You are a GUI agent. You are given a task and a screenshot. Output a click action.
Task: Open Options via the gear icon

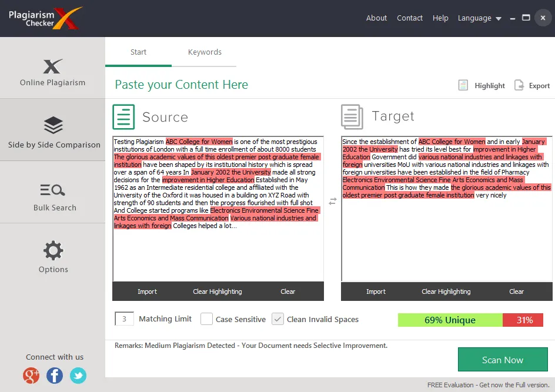[54, 250]
